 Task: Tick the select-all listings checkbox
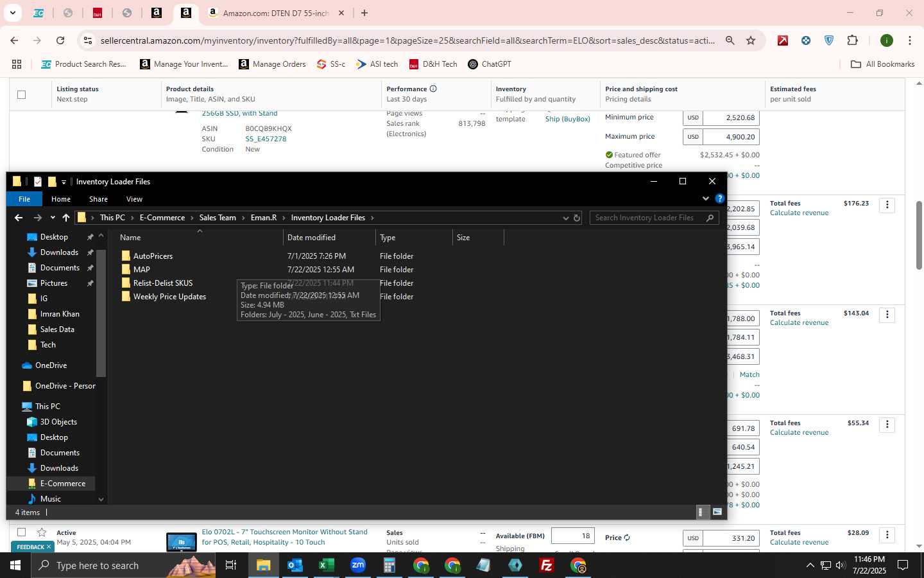pos(21,94)
